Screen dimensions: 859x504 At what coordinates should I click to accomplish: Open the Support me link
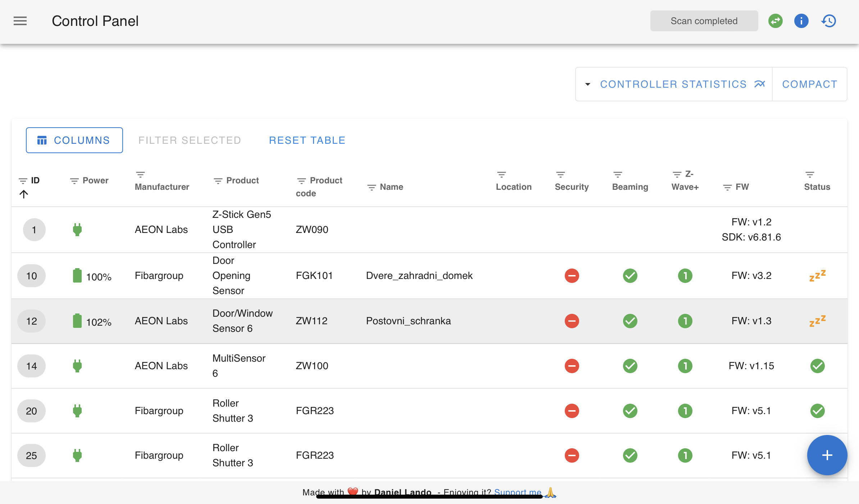(x=517, y=492)
